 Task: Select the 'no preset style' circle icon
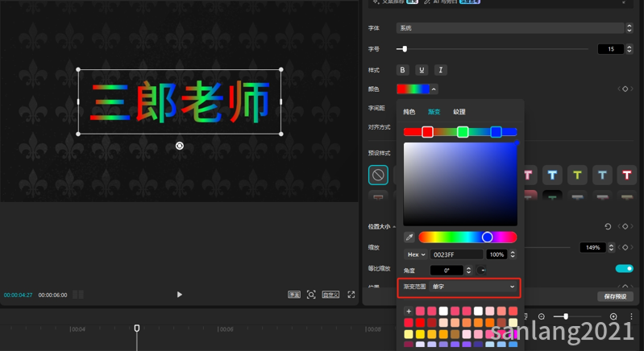tap(378, 175)
